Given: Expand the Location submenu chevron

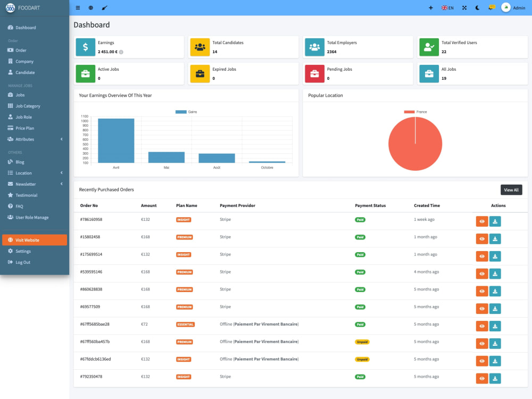Looking at the screenshot, I should coord(61,173).
